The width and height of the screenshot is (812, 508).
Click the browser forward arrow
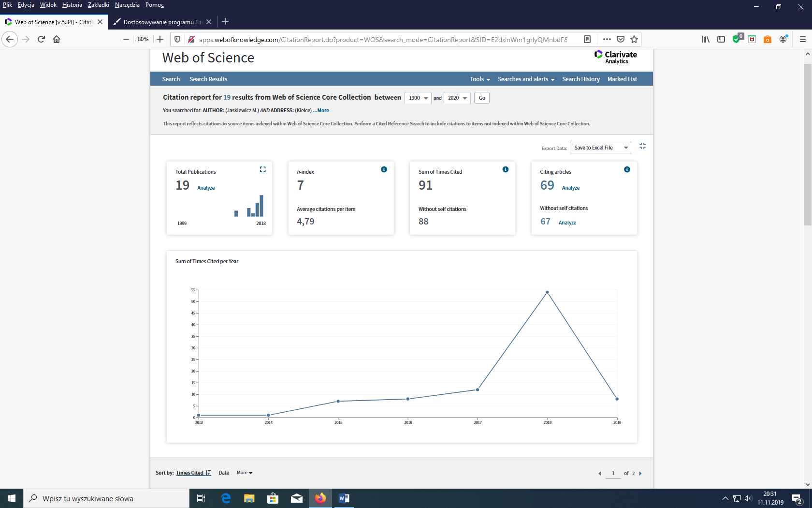pyautogui.click(x=26, y=39)
